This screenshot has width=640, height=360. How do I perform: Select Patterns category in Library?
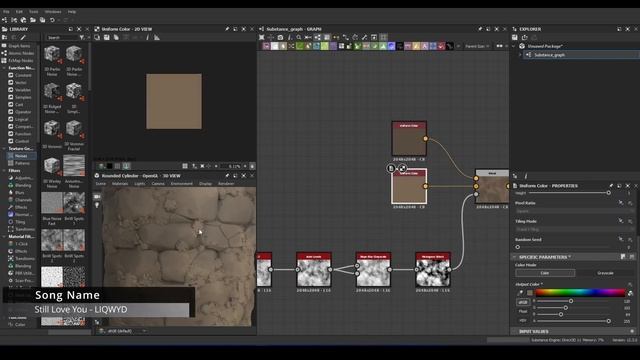22,163
